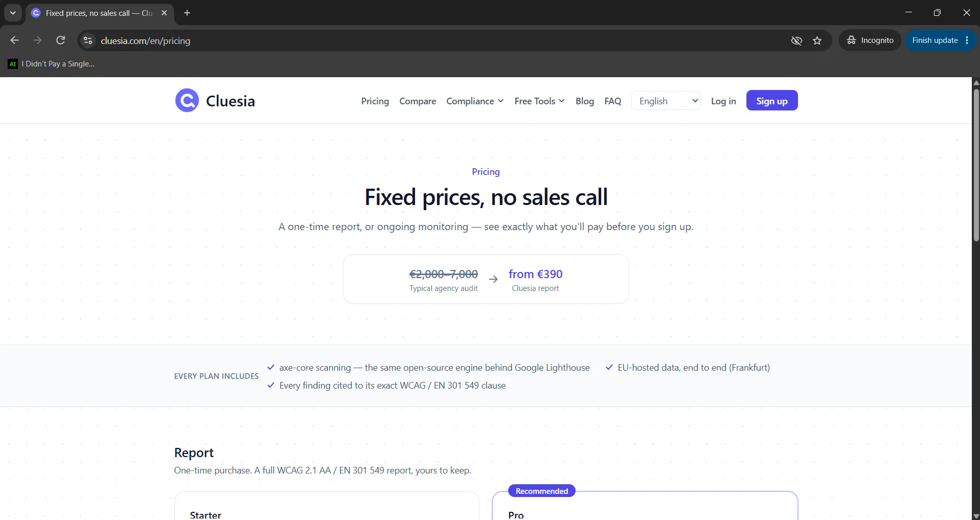Click the scrollbar down arrow
This screenshot has width=980, height=520.
click(x=976, y=515)
